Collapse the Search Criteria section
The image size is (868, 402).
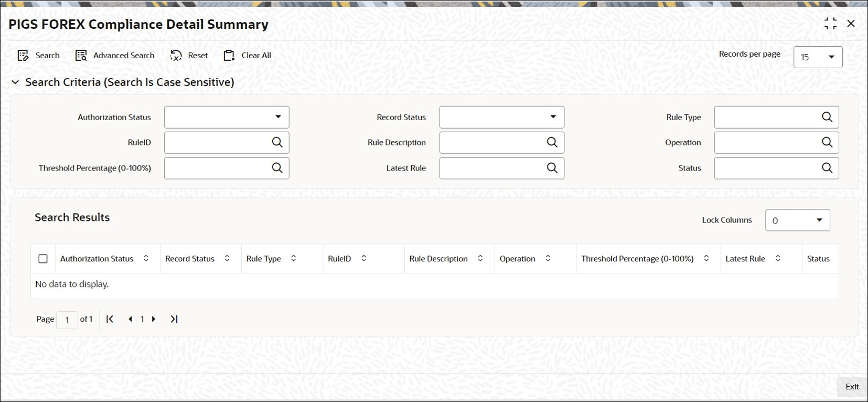(x=15, y=82)
